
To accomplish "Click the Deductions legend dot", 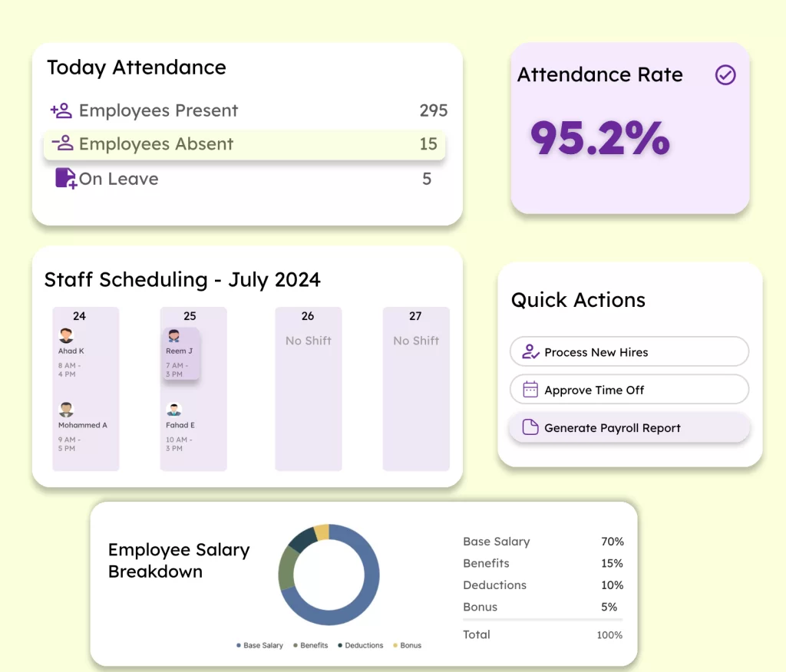I will [x=340, y=645].
